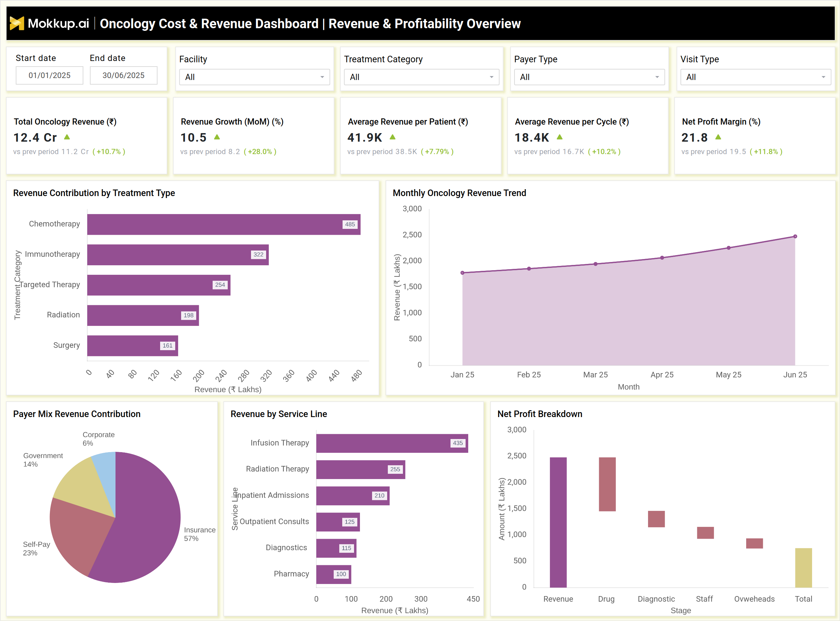The width and height of the screenshot is (840, 621).
Task: Click the red Diagnostic waterfall column
Action: (x=657, y=519)
